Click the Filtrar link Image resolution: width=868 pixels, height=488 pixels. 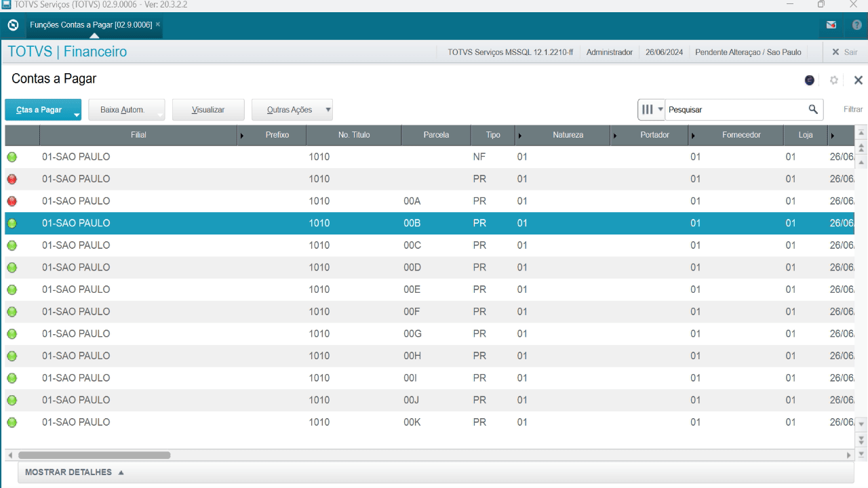pos(853,109)
